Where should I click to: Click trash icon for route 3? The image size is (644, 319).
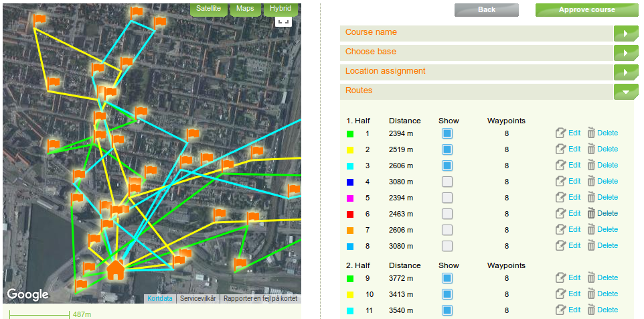pos(591,166)
